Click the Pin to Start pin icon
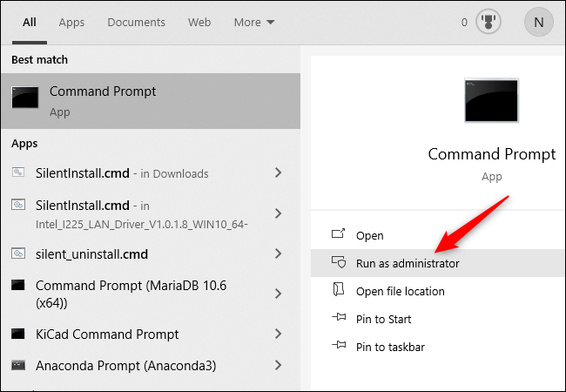Viewport: 566px width, 392px height. point(339,318)
